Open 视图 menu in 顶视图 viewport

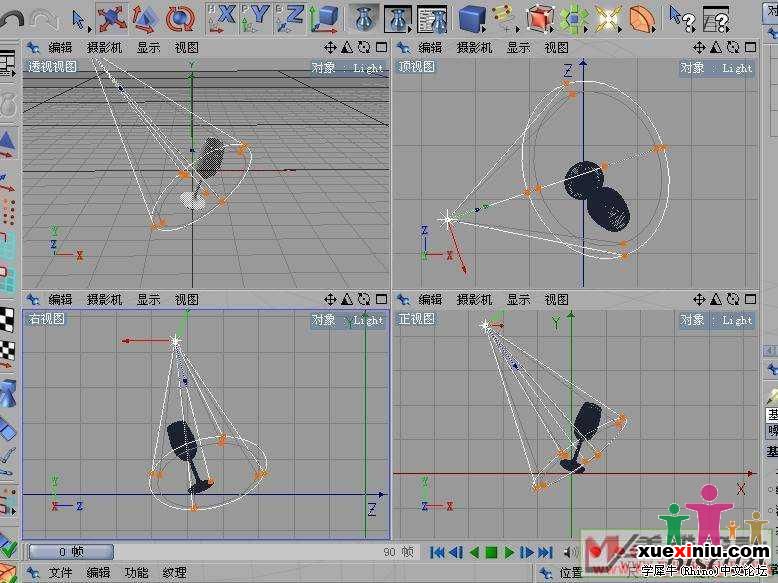click(x=556, y=48)
